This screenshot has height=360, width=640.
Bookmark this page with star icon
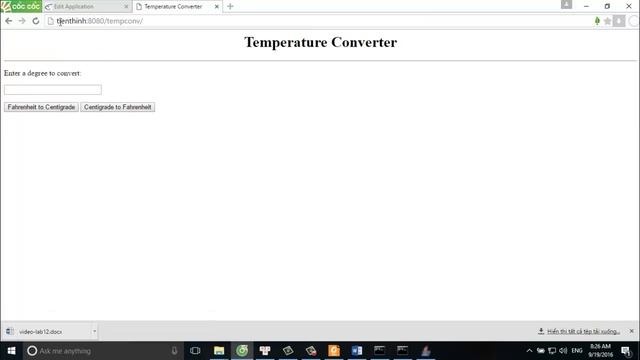[607, 21]
